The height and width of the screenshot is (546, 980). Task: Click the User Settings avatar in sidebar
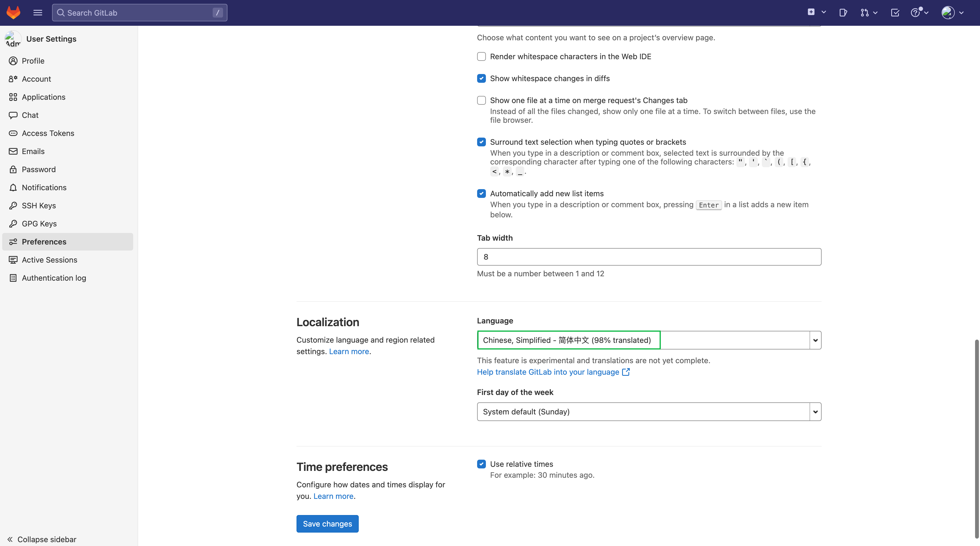(13, 39)
